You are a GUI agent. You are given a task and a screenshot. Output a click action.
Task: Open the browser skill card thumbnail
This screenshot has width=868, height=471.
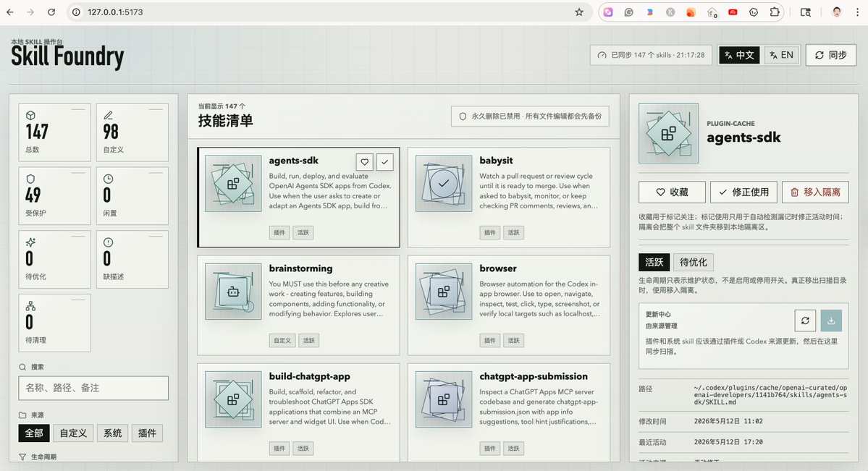[x=443, y=291]
